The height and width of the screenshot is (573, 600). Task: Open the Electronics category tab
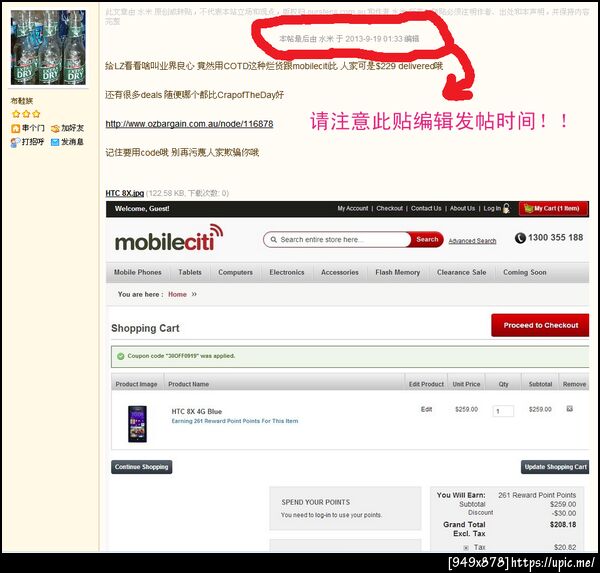click(287, 273)
